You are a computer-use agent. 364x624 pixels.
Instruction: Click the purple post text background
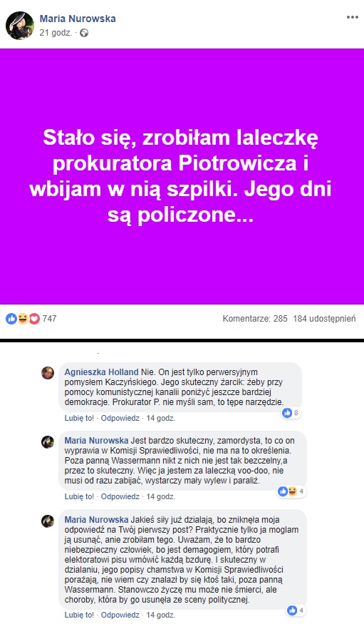(182, 176)
